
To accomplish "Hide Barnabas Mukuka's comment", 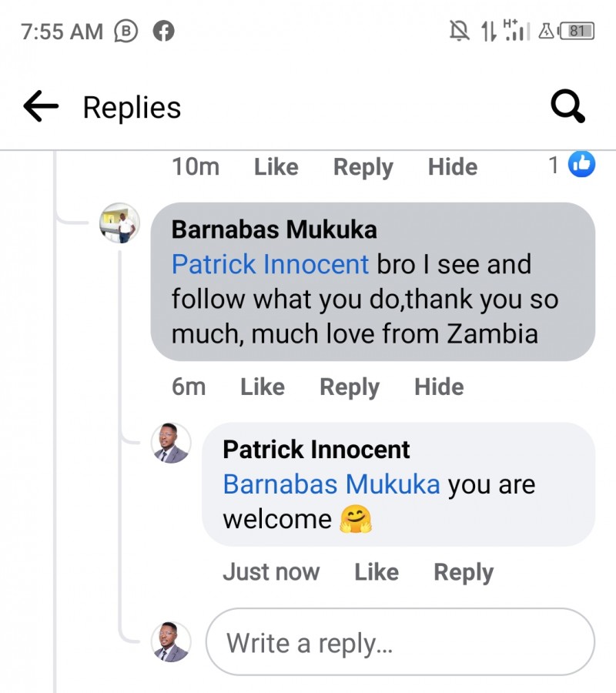I will (x=439, y=387).
